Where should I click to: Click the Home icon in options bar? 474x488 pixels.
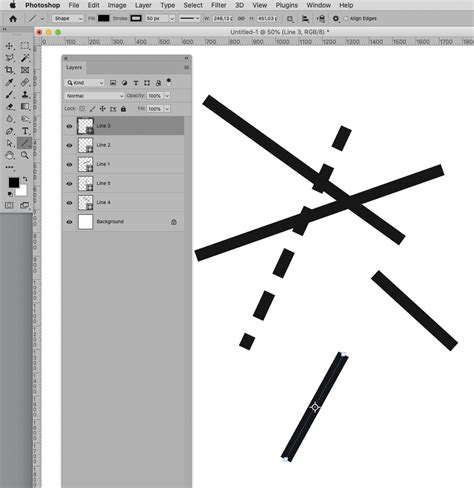point(13,19)
